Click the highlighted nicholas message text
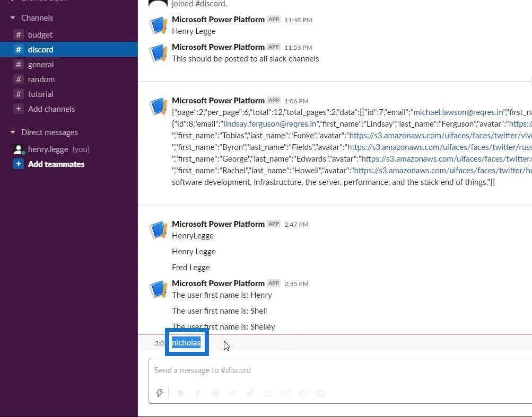The height and width of the screenshot is (417, 532). tap(186, 343)
